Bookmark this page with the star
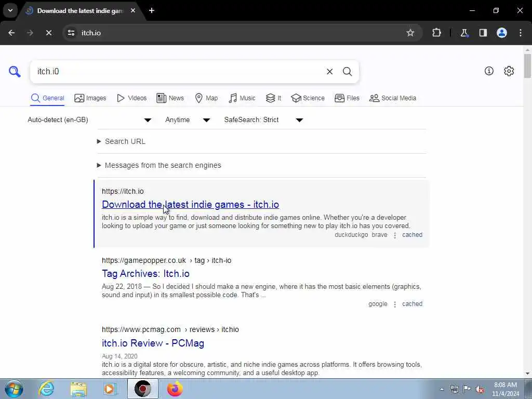 click(410, 33)
